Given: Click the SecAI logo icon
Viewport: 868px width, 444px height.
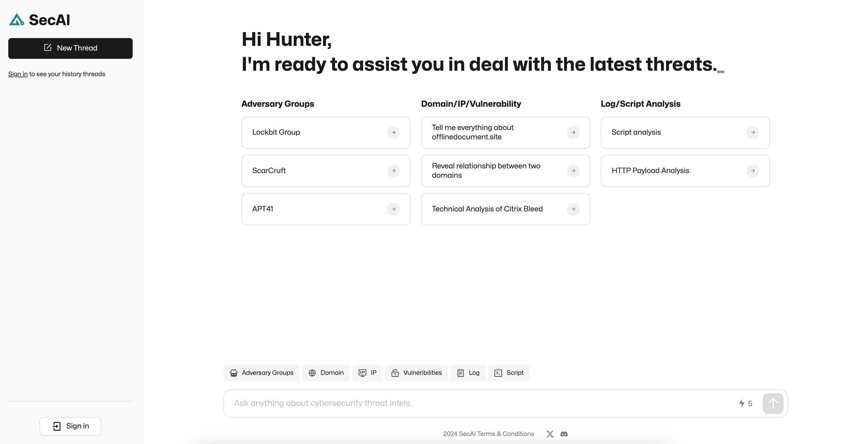Looking at the screenshot, I should tap(16, 20).
